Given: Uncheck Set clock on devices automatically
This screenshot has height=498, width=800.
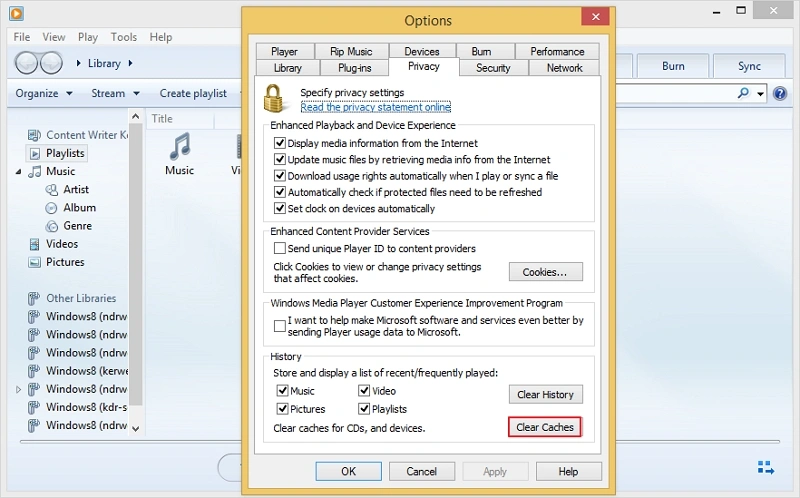Looking at the screenshot, I should click(x=280, y=208).
